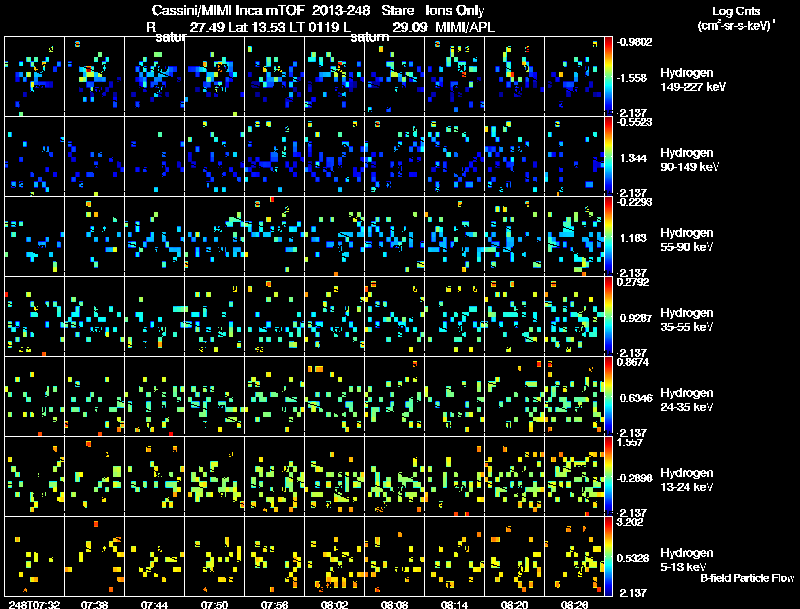Click the 0.5328 colorbar midpoint value
The width and height of the screenshot is (800, 609).
[x=633, y=558]
